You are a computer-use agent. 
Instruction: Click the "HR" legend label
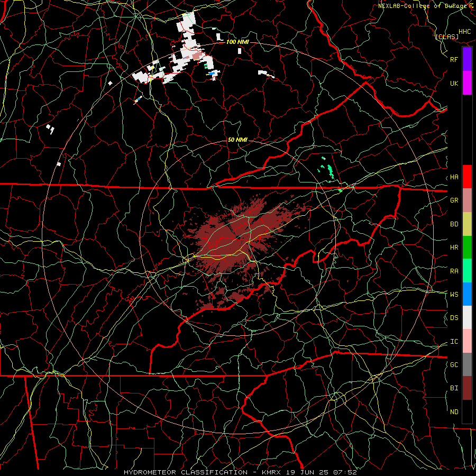point(454,247)
